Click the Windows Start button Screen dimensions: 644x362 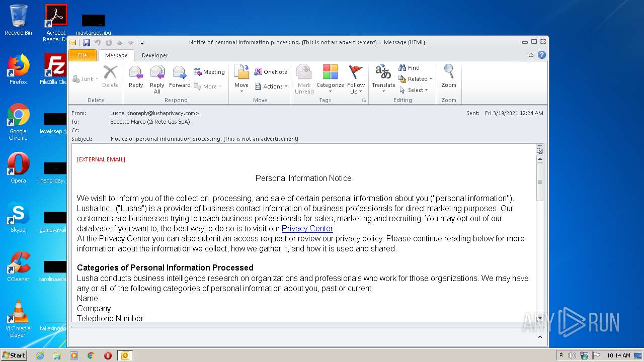[14, 355]
